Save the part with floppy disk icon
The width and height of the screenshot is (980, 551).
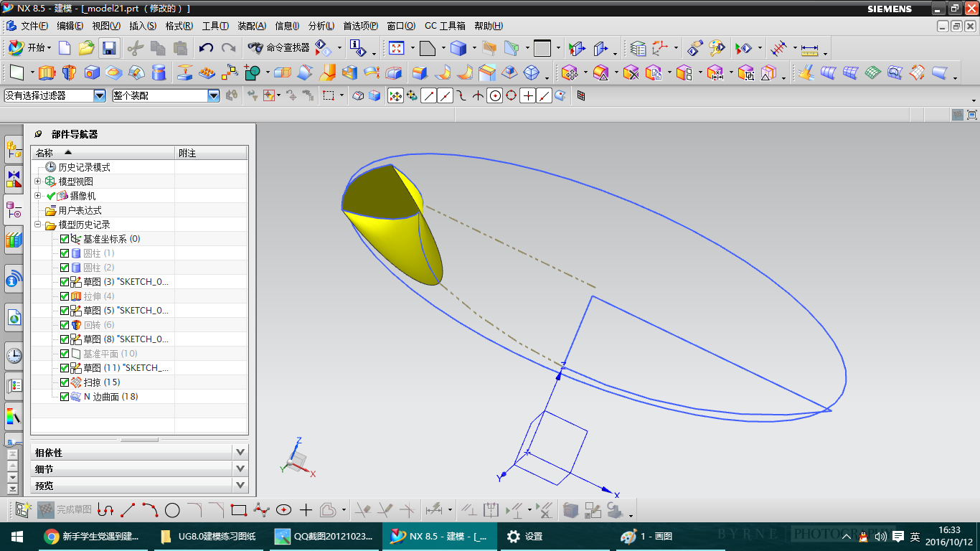click(x=109, y=48)
